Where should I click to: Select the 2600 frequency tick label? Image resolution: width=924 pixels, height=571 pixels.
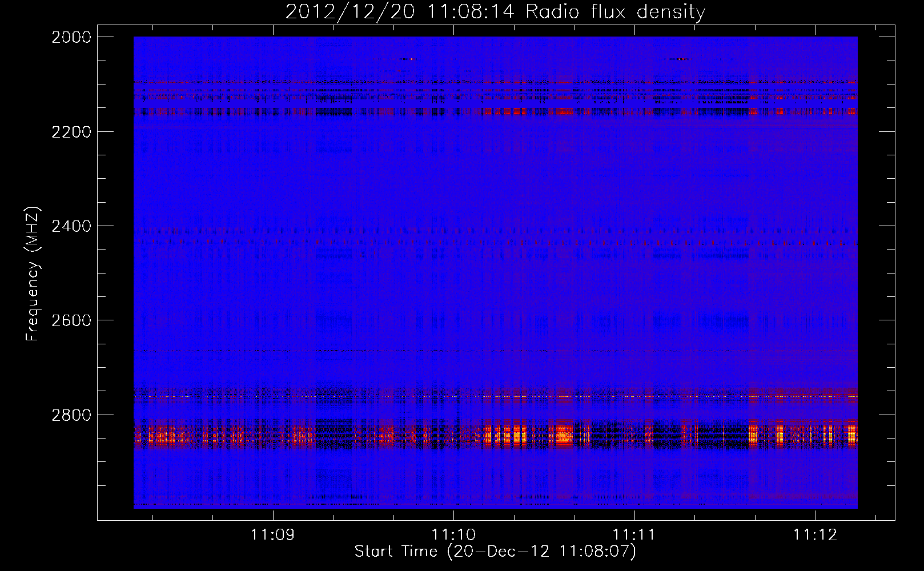71,320
